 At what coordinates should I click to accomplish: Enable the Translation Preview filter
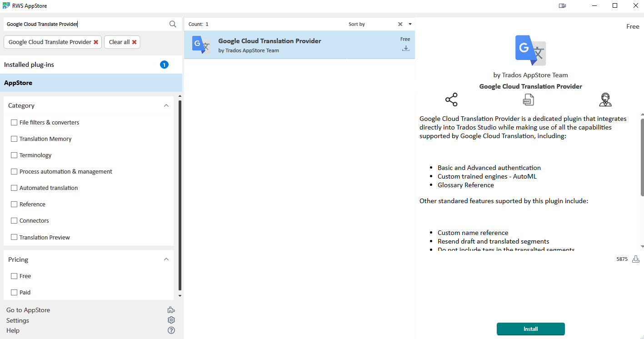coord(14,237)
